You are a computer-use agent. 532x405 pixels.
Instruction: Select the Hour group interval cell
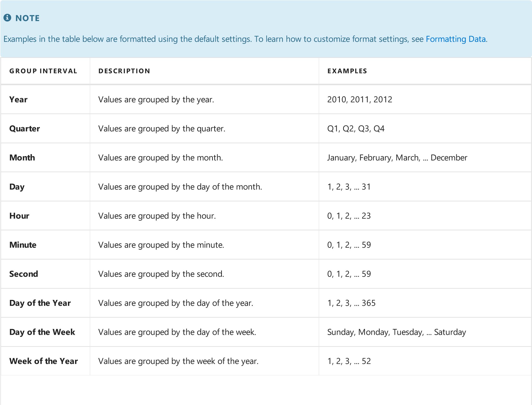[19, 216]
